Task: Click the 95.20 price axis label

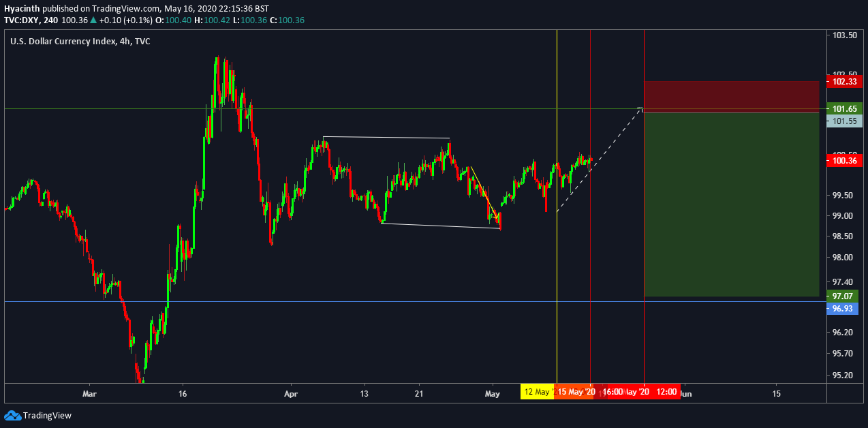Action: pyautogui.click(x=844, y=376)
